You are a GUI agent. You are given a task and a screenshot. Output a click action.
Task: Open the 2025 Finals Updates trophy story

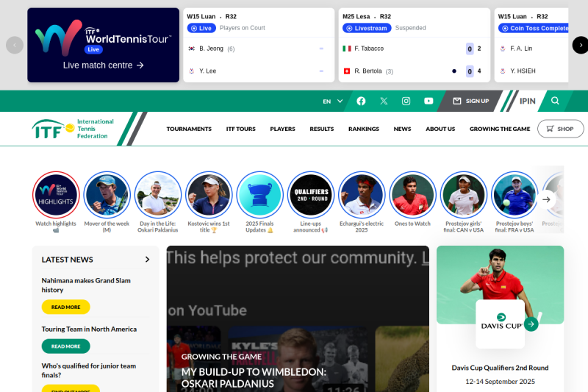pyautogui.click(x=259, y=195)
